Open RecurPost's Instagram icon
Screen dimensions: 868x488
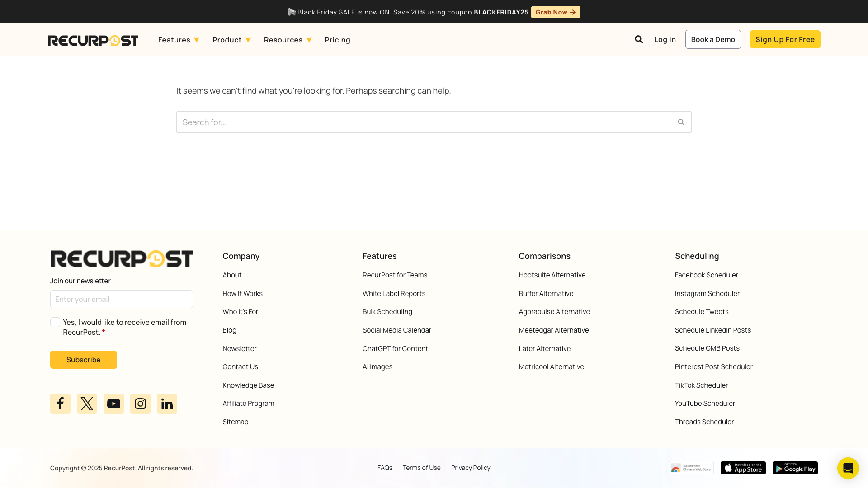140,404
